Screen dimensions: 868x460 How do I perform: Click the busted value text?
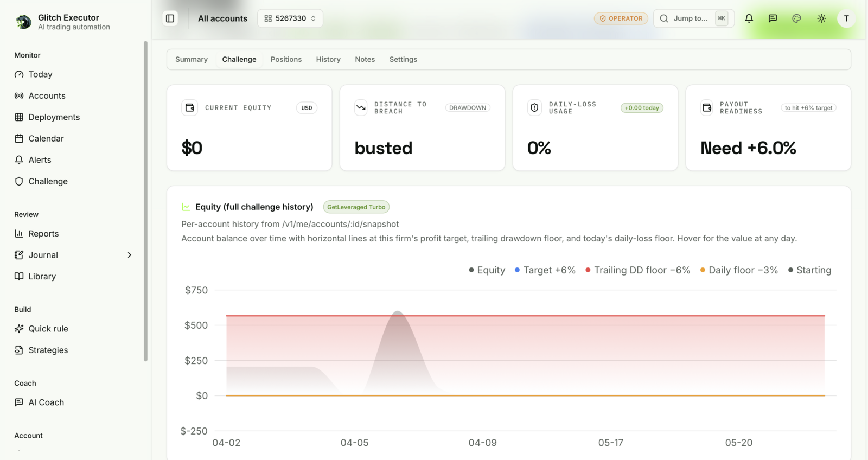click(x=384, y=148)
